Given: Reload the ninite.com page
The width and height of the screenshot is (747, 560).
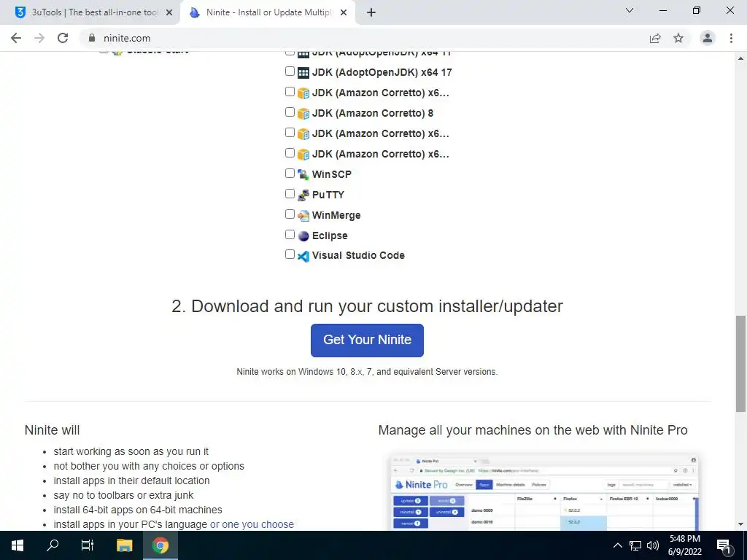Looking at the screenshot, I should click(x=63, y=38).
